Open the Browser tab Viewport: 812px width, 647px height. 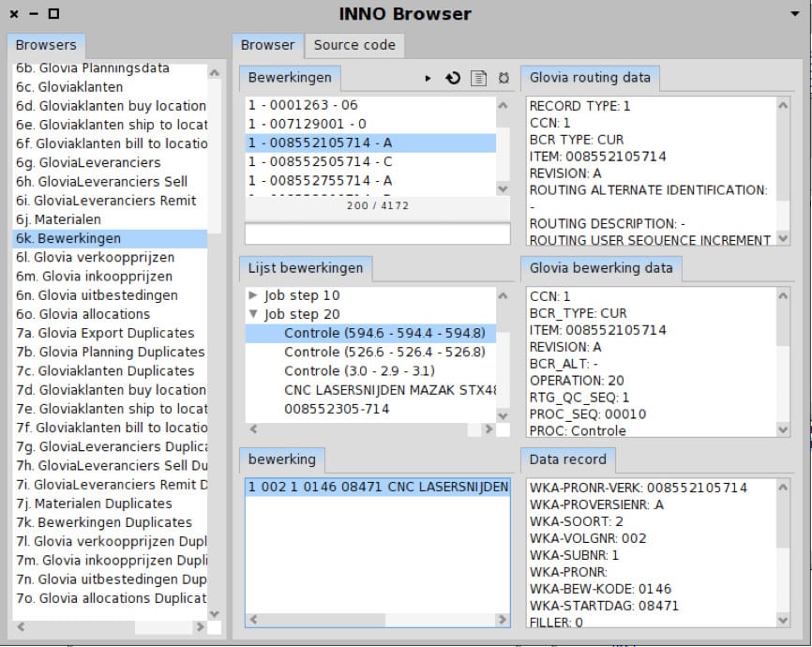click(x=267, y=45)
